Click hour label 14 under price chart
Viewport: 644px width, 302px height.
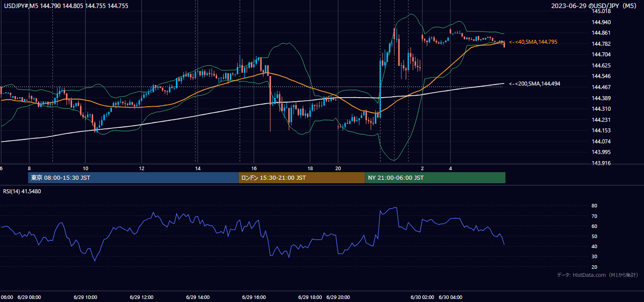point(198,168)
